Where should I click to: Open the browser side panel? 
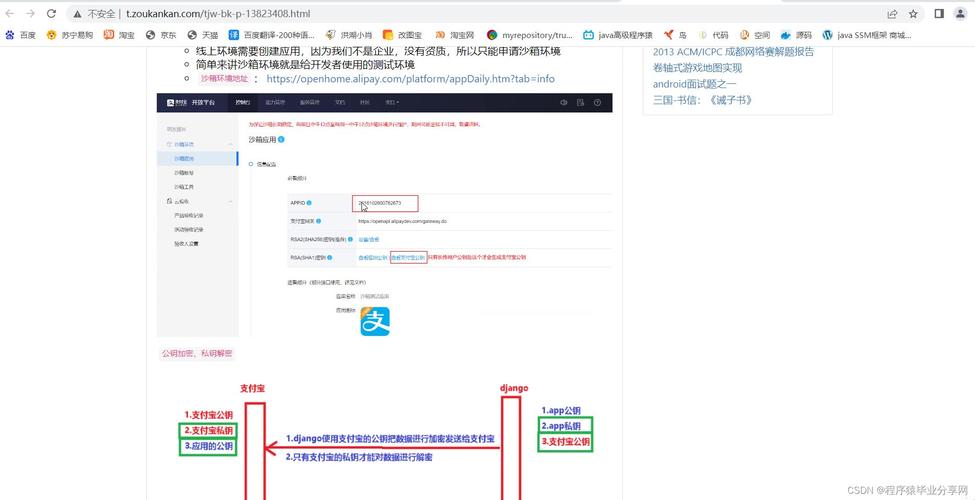(940, 14)
